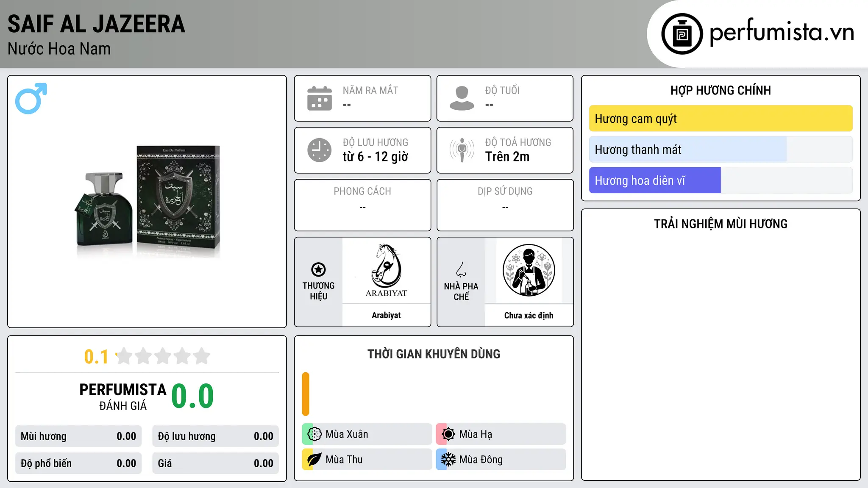Click the 'Trên 2m' sillage value
This screenshot has width=868, height=488.
(x=507, y=157)
